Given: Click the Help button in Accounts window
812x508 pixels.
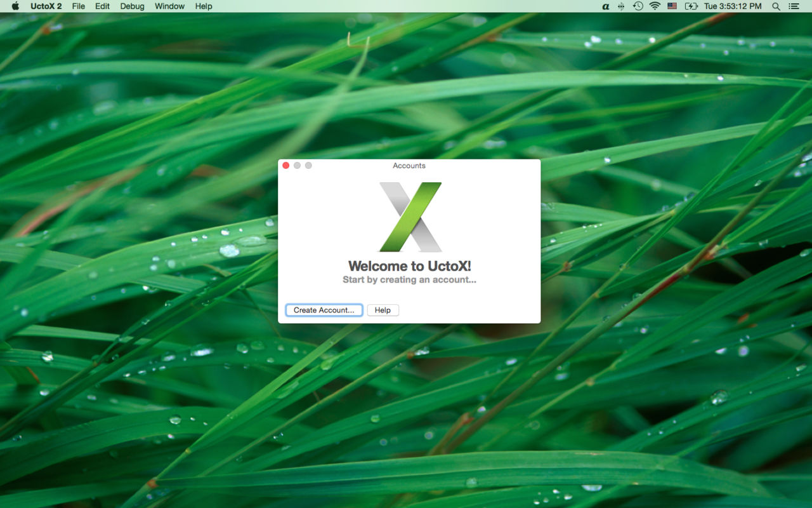Looking at the screenshot, I should click(383, 310).
